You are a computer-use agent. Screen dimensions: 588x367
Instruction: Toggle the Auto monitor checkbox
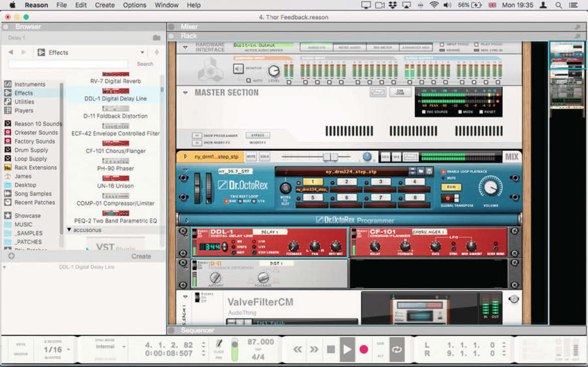[x=248, y=80]
